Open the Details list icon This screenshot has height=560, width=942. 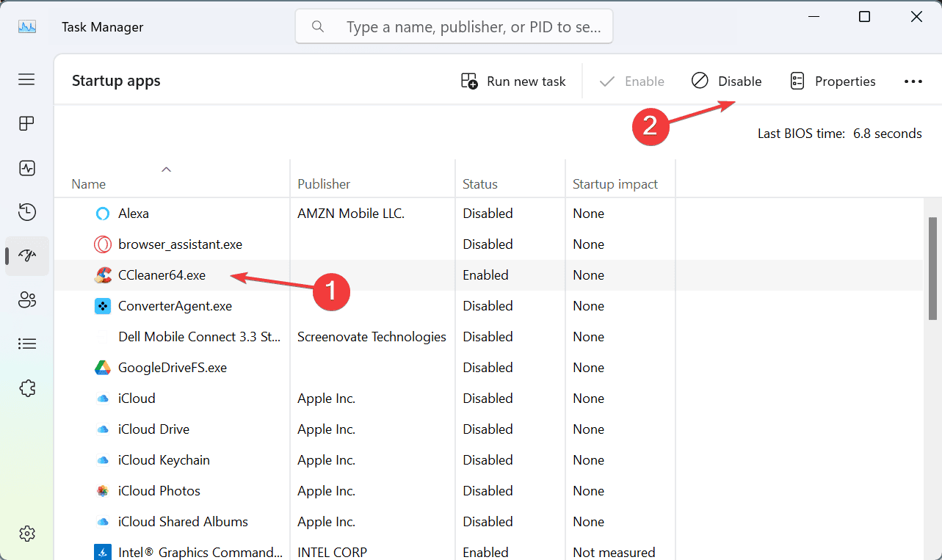tap(27, 343)
